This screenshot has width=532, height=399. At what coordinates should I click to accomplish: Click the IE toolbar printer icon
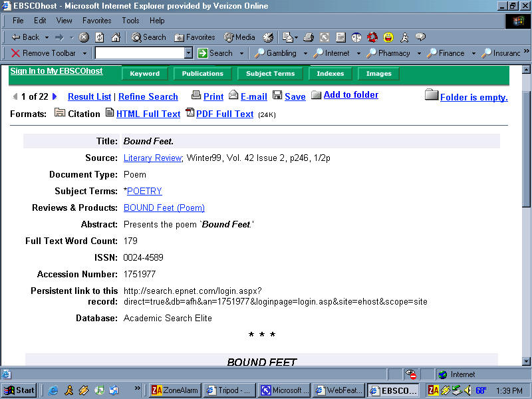(309, 37)
